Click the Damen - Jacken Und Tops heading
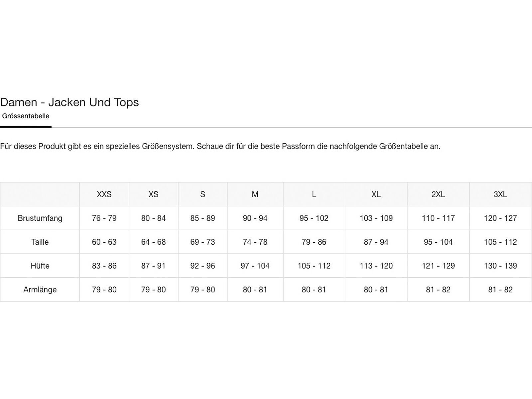The image size is (532, 399). (x=69, y=102)
